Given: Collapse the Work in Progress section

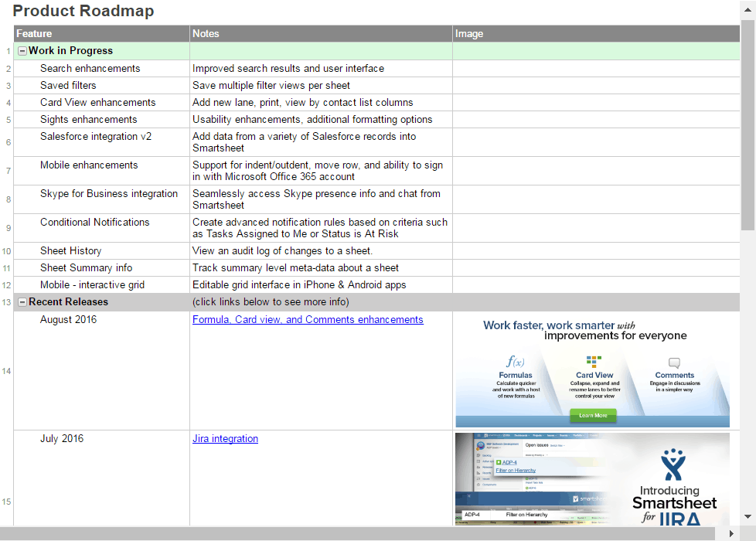Looking at the screenshot, I should (22, 51).
